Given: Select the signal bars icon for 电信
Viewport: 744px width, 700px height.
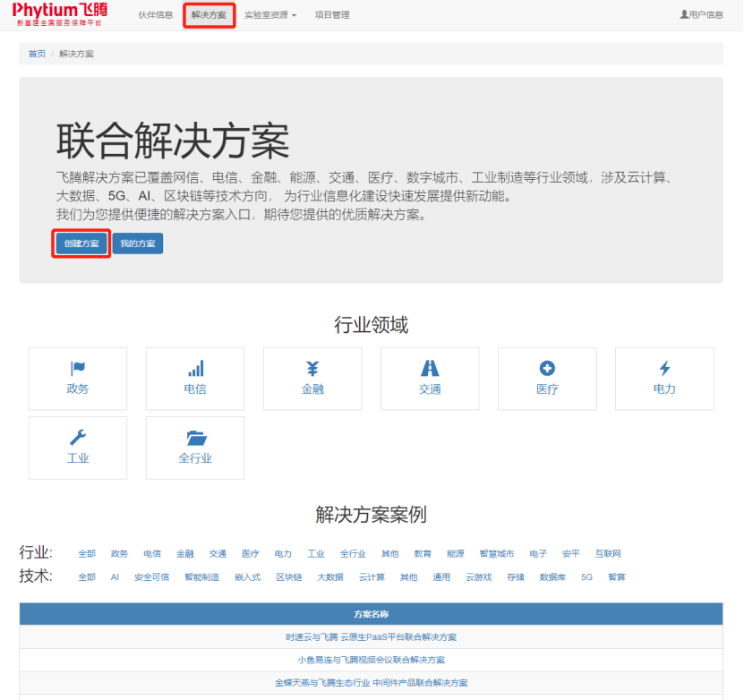Looking at the screenshot, I should pos(195,368).
